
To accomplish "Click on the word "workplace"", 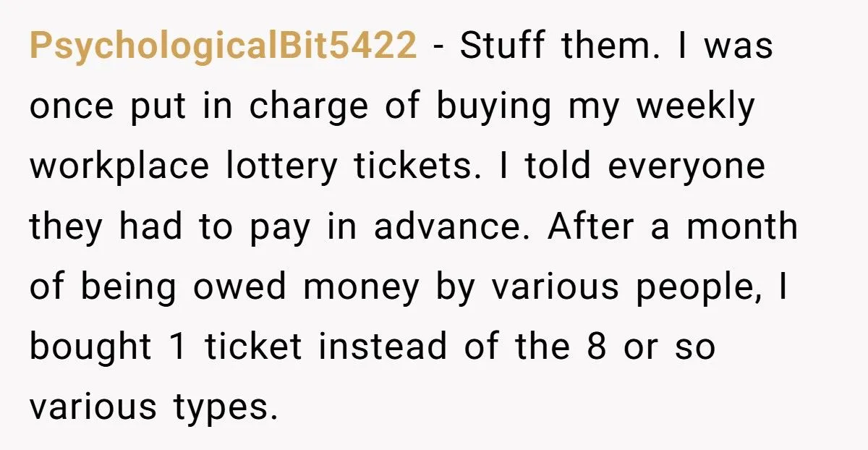I will (119, 166).
